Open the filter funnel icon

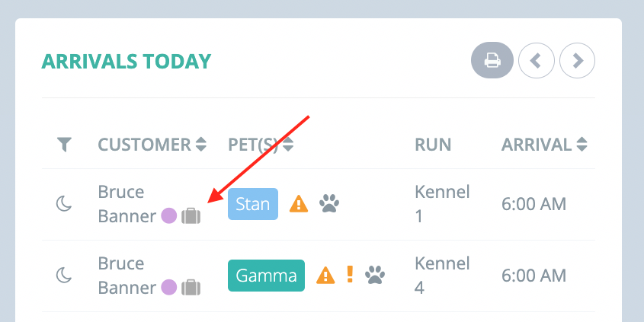click(x=65, y=145)
